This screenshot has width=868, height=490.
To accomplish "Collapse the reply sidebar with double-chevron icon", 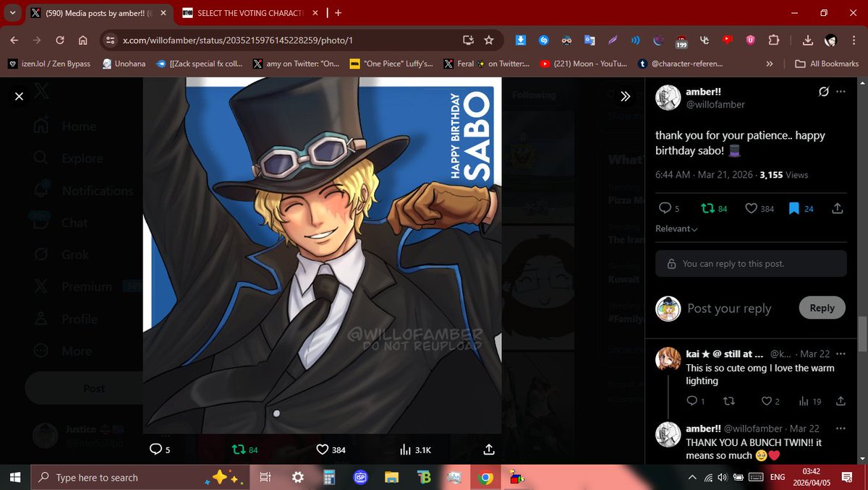I will (626, 96).
